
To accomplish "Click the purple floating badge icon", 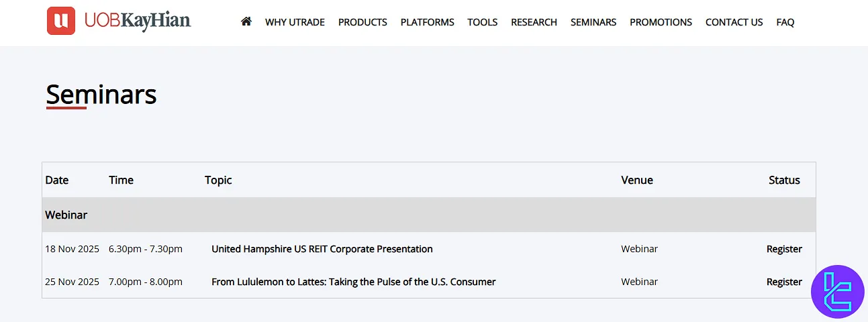I will pyautogui.click(x=837, y=291).
